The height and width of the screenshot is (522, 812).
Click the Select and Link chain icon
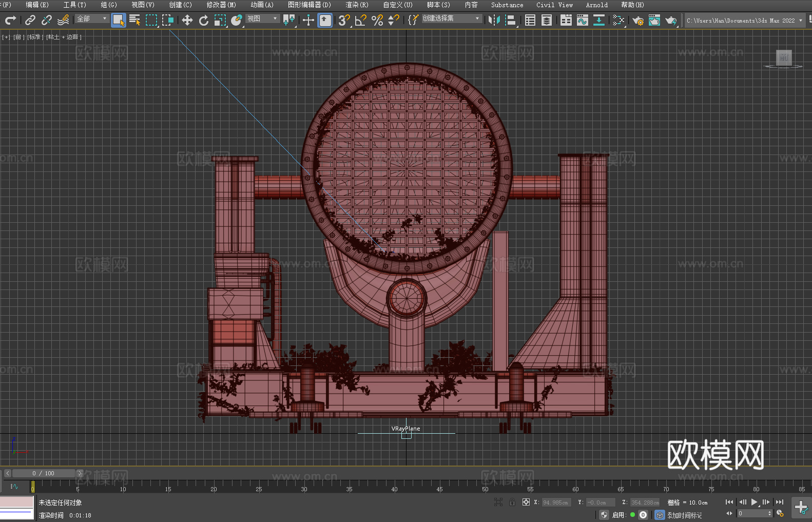pyautogui.click(x=30, y=20)
